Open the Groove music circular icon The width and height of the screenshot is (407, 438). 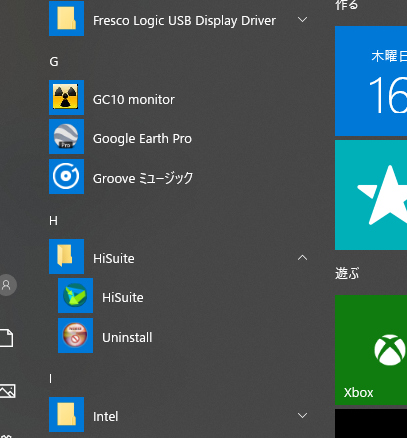coord(66,176)
